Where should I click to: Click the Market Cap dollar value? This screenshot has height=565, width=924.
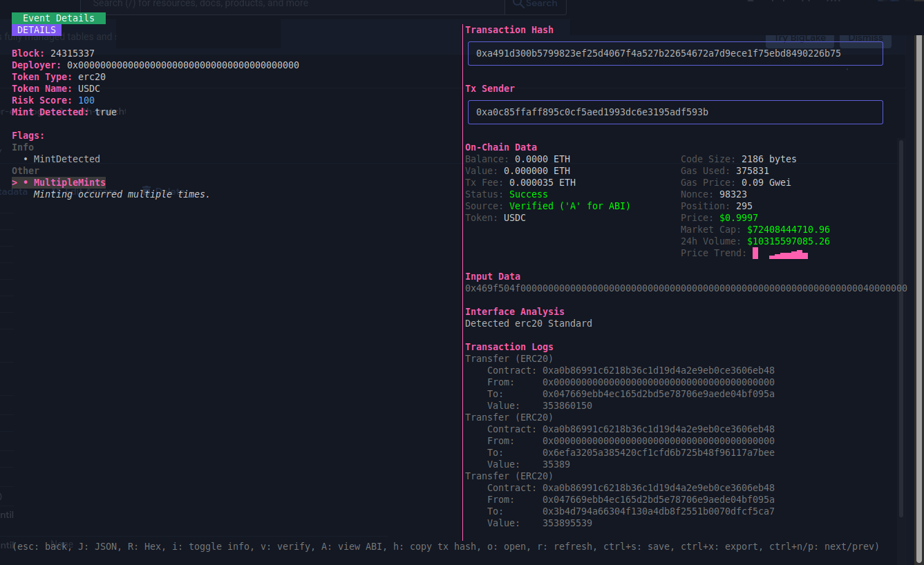click(x=788, y=229)
